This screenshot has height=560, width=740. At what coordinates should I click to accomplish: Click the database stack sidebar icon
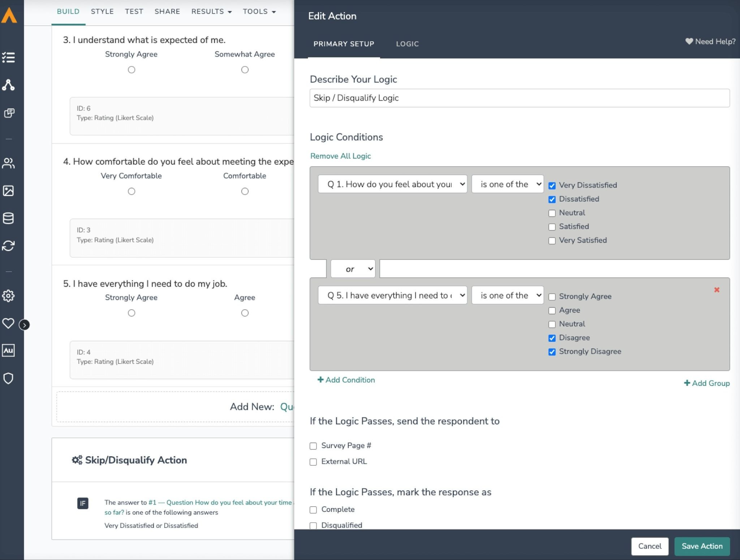(x=8, y=218)
